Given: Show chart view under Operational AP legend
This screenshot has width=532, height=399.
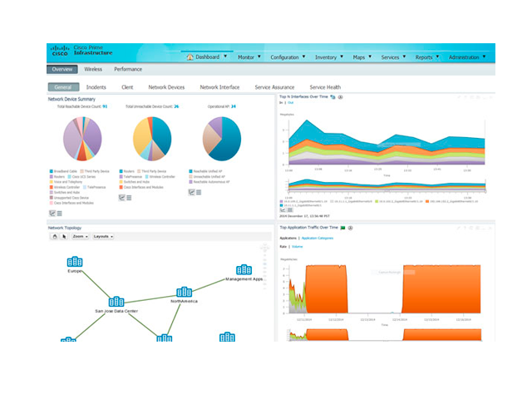Looking at the screenshot, I should (x=192, y=192).
